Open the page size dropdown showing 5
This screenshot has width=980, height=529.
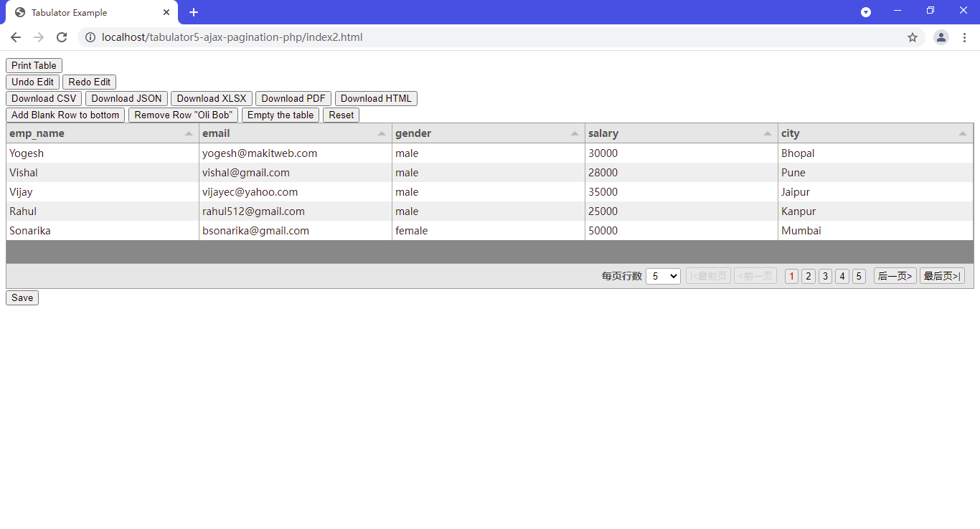pyautogui.click(x=663, y=276)
